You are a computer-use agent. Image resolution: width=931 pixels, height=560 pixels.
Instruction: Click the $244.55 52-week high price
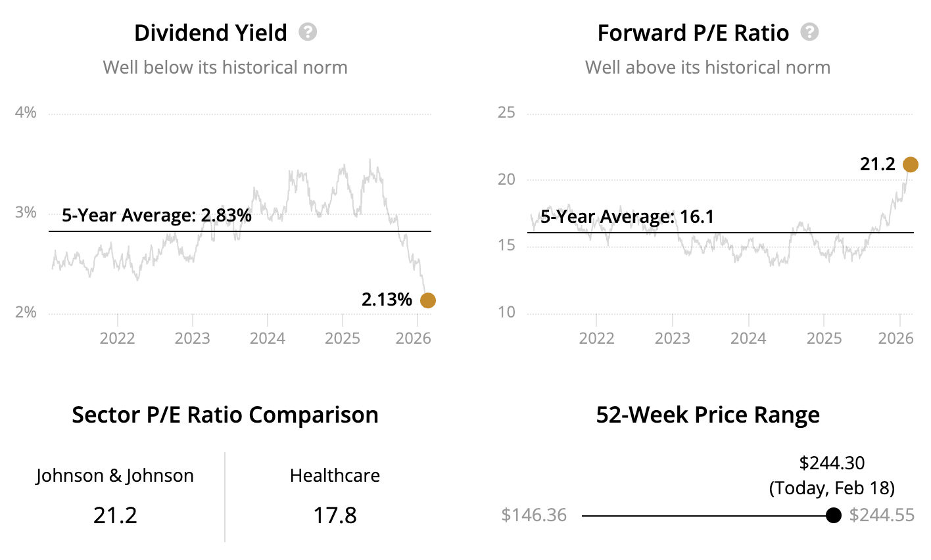[882, 515]
